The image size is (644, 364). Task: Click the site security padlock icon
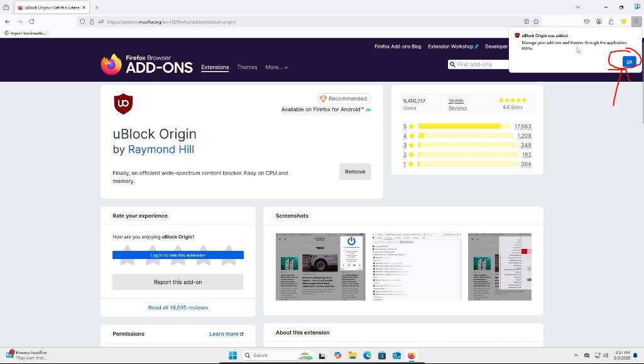tap(92, 22)
